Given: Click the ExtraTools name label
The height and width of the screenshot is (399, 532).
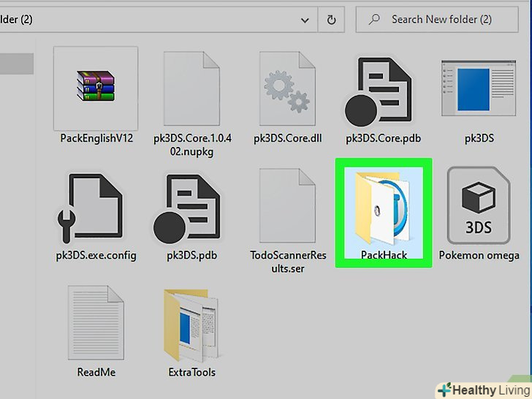Looking at the screenshot, I should [192, 372].
